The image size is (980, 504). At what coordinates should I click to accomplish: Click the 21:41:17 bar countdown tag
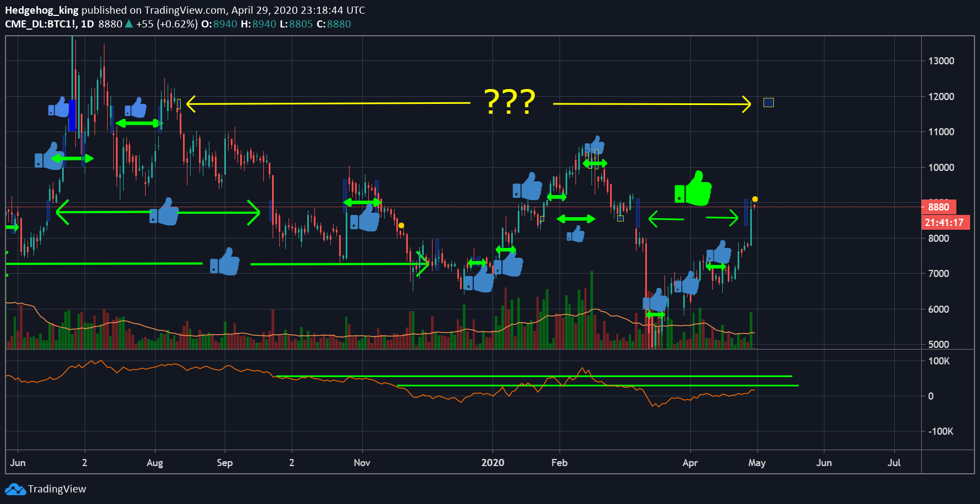coord(945,223)
